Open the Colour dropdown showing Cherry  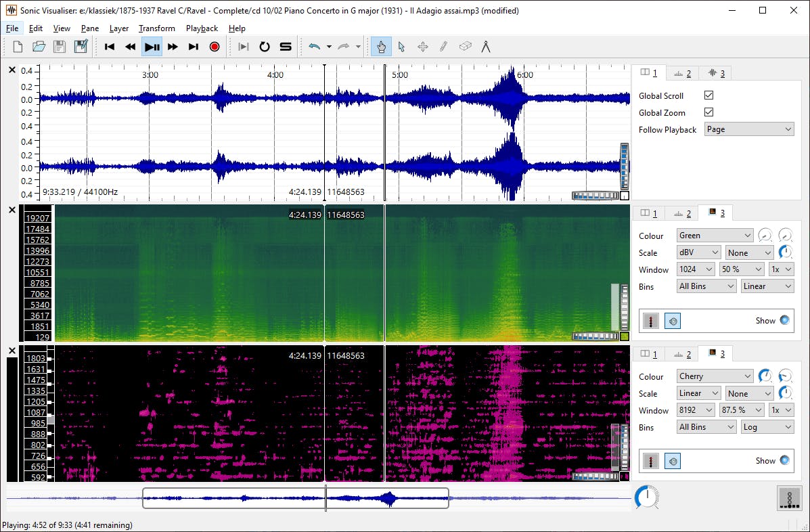715,376
